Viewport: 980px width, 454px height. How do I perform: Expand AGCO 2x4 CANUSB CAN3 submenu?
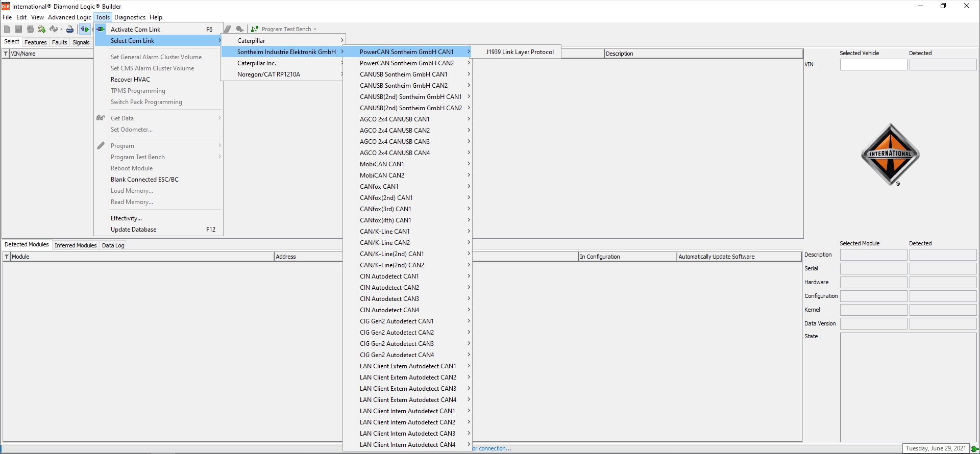click(407, 142)
